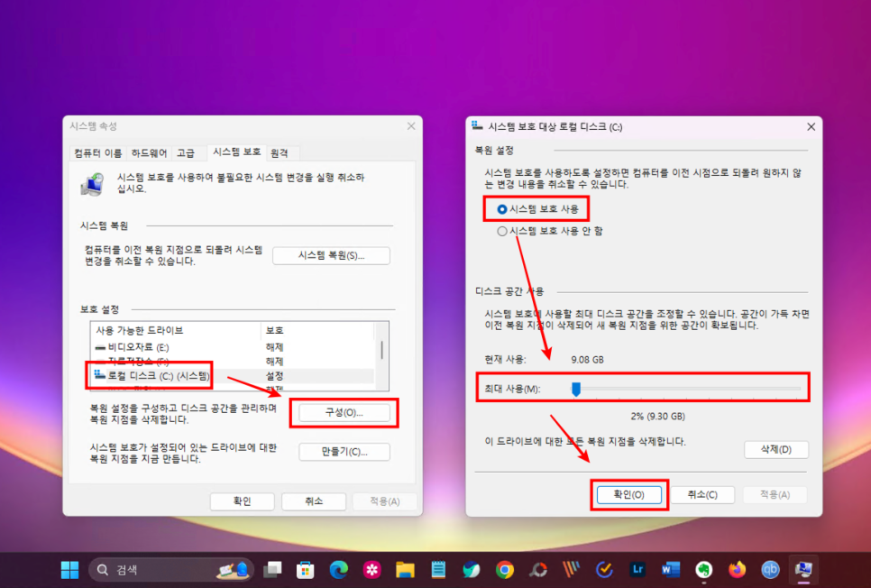Viewport: 871px width, 588px height.
Task: Open the 고급 tab
Action: [186, 152]
